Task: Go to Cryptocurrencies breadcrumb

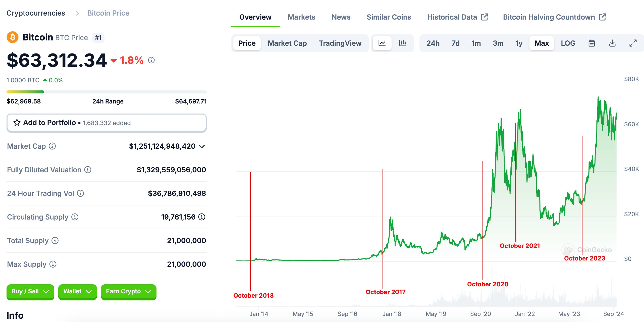Action: [x=36, y=13]
